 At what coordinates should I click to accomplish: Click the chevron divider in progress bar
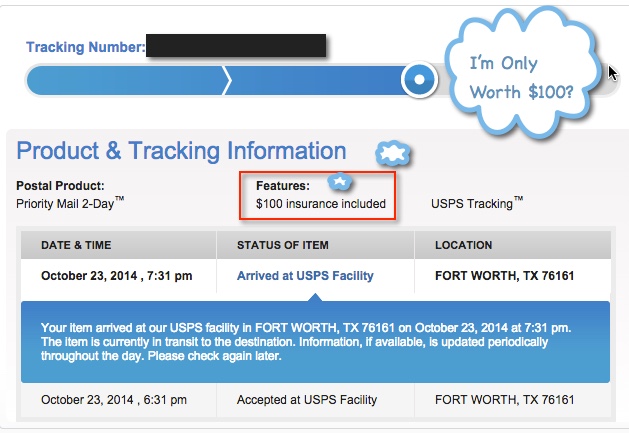tap(227, 80)
